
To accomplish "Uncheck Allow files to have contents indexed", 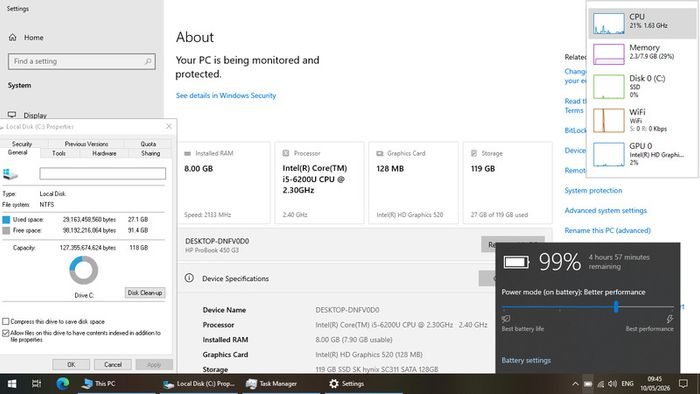I will click(x=6, y=333).
